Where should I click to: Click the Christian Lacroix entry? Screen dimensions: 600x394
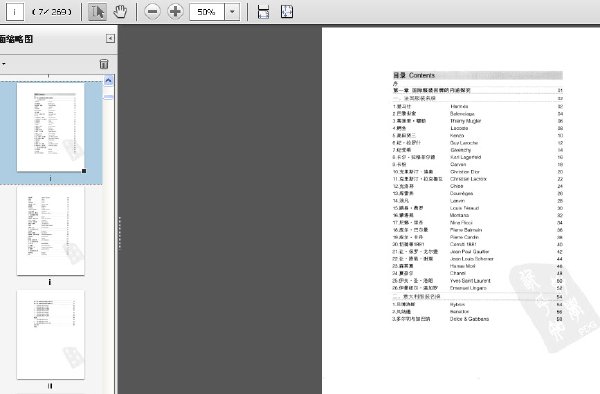click(x=468, y=179)
